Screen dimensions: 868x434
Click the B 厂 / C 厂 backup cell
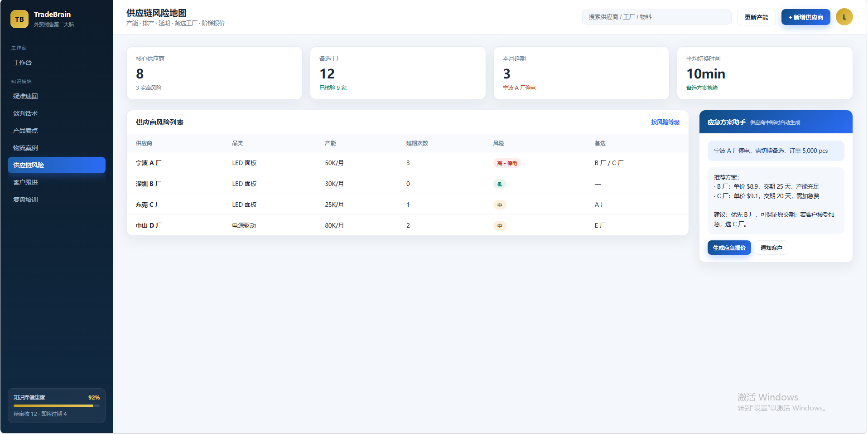point(609,163)
